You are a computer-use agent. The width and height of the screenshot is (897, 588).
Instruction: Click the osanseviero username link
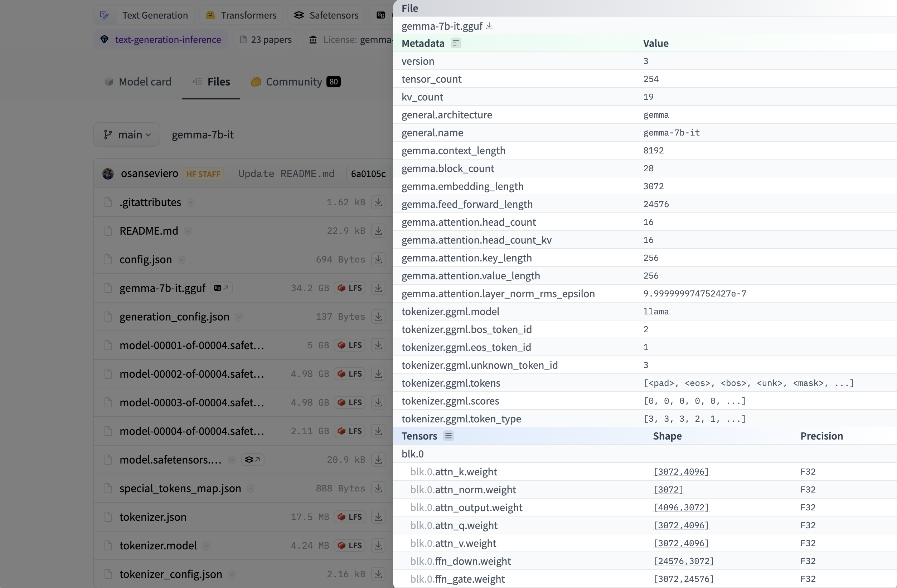coord(149,174)
